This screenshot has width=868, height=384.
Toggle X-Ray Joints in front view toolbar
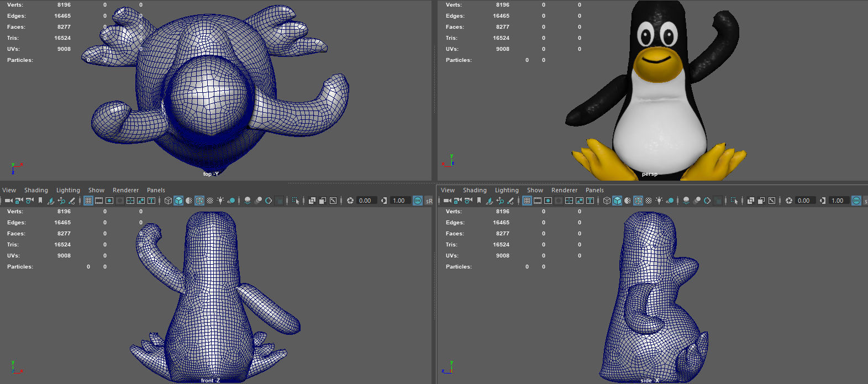333,201
